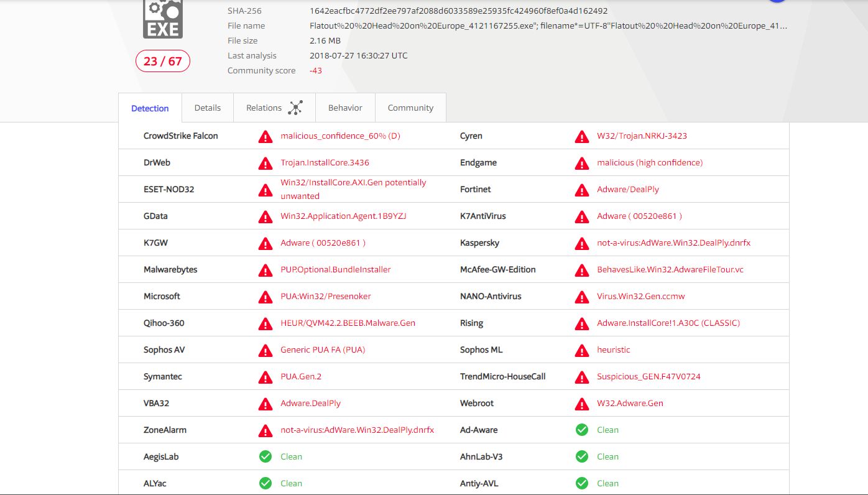This screenshot has width=868, height=495.
Task: Click the warning icon for TrendMicro-HouseCall
Action: pyautogui.click(x=582, y=377)
